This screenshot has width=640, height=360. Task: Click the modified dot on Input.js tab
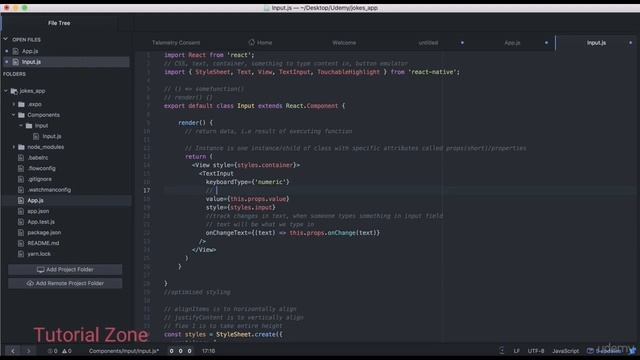click(x=630, y=42)
